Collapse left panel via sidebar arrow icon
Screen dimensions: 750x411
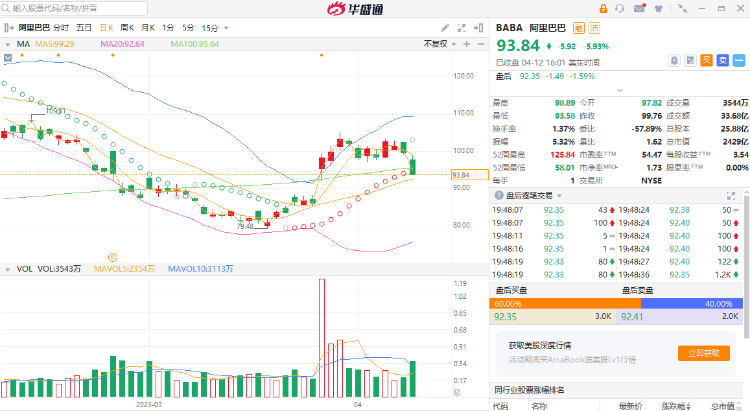[9, 28]
